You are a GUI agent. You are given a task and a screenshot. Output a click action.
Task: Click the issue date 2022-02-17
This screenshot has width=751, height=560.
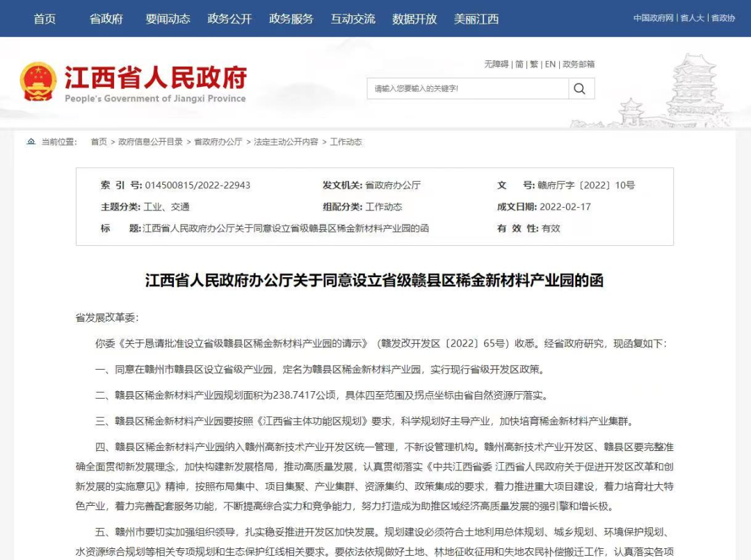click(x=565, y=207)
